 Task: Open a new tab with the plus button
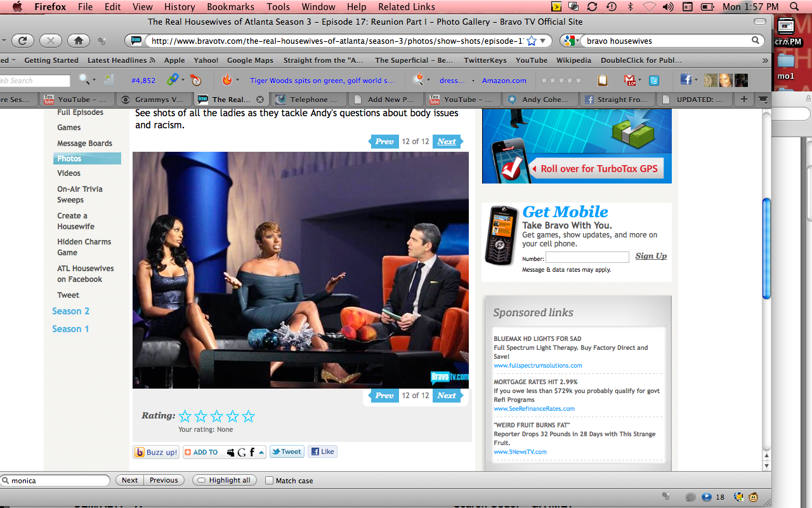[743, 100]
